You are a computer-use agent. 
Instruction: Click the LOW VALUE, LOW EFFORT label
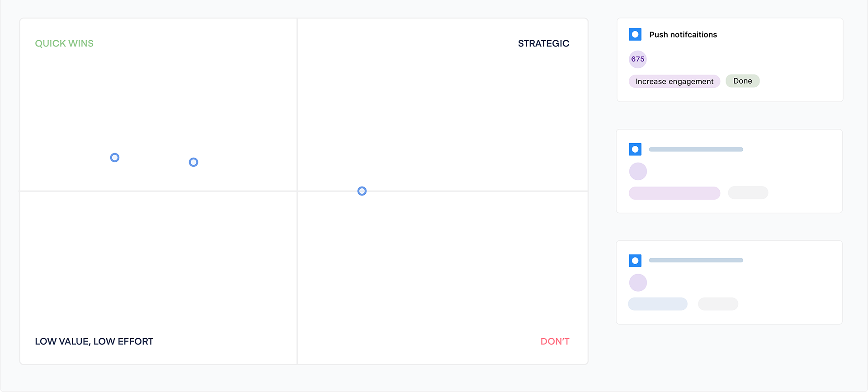click(94, 341)
